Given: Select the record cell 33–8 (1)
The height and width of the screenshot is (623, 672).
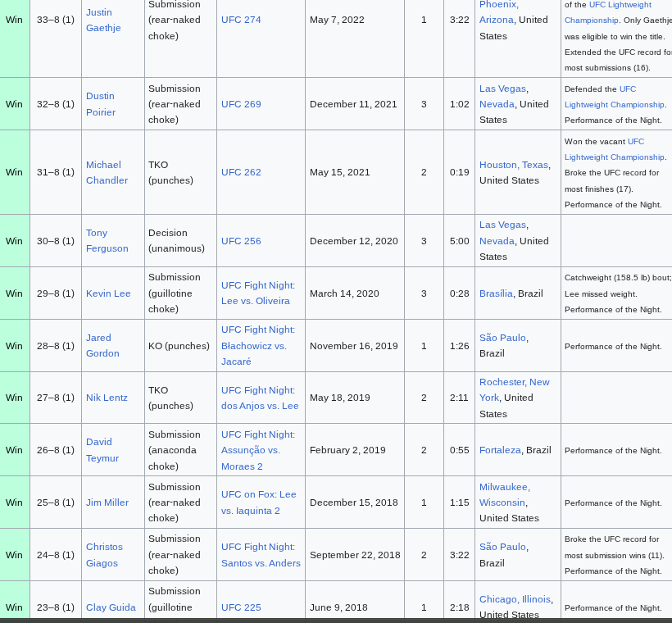Looking at the screenshot, I should coord(55,20).
